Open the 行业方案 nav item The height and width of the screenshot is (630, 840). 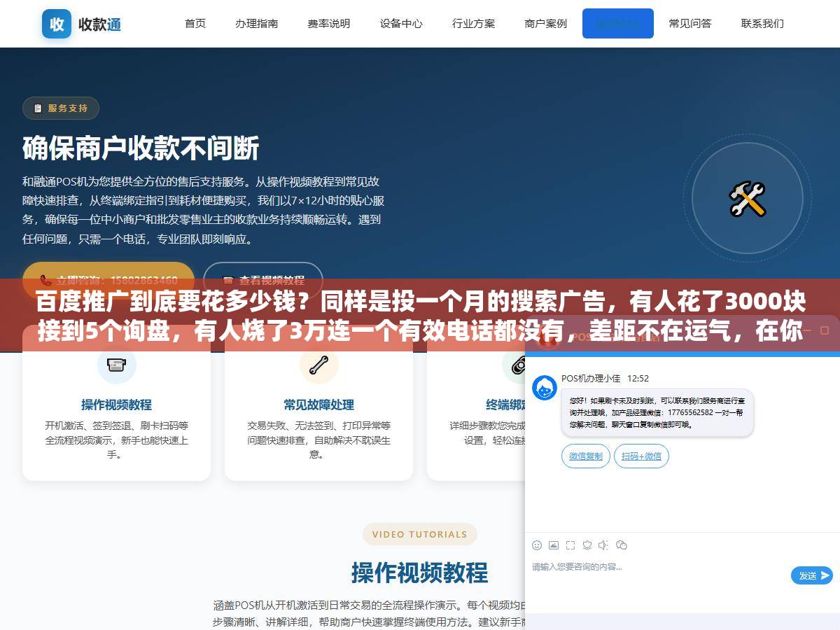473,23
